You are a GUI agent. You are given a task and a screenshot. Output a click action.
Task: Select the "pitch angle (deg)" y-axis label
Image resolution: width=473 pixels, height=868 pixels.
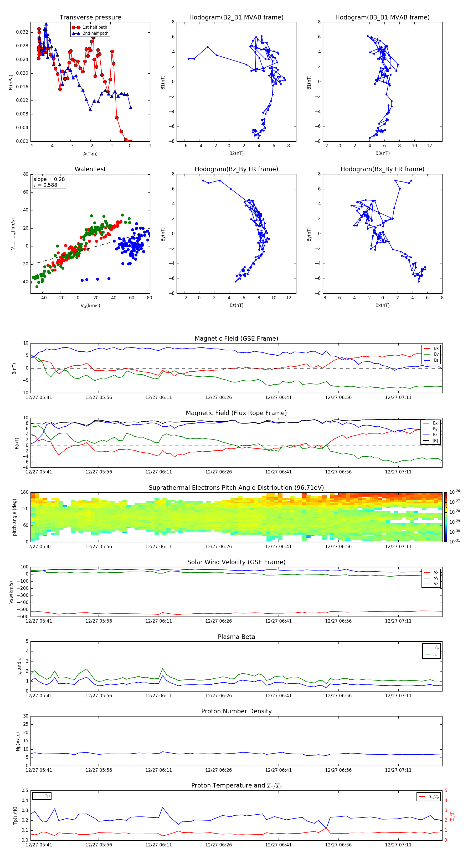[14, 517]
